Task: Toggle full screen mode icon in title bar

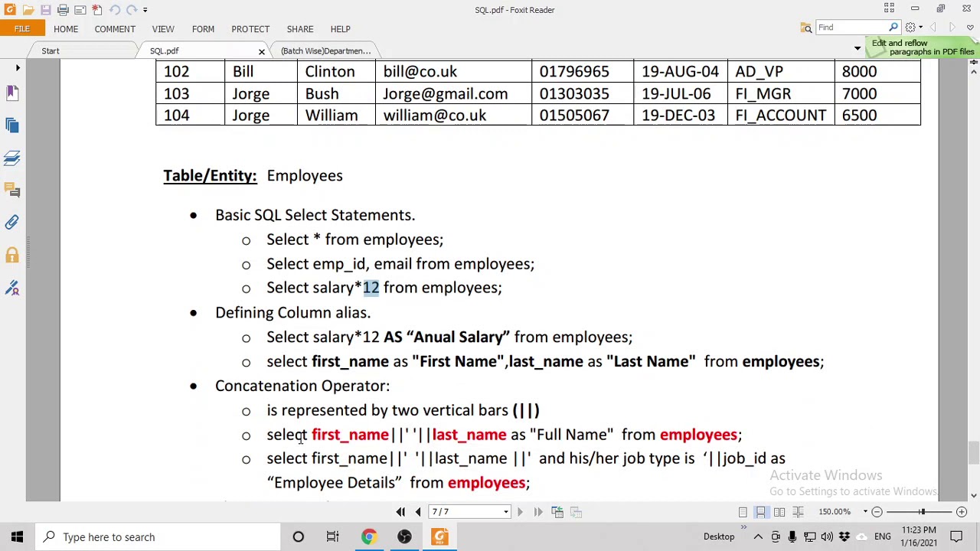Action: pyautogui.click(x=889, y=8)
